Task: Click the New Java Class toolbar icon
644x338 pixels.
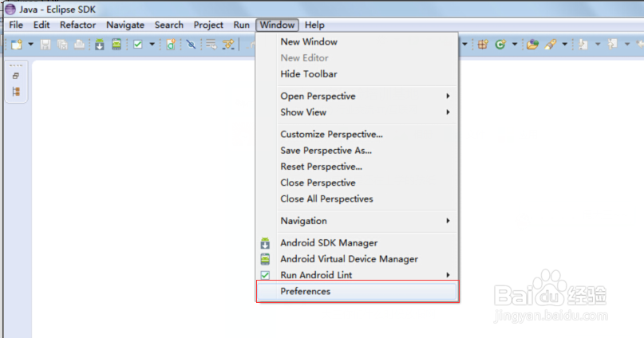Action: tap(500, 45)
